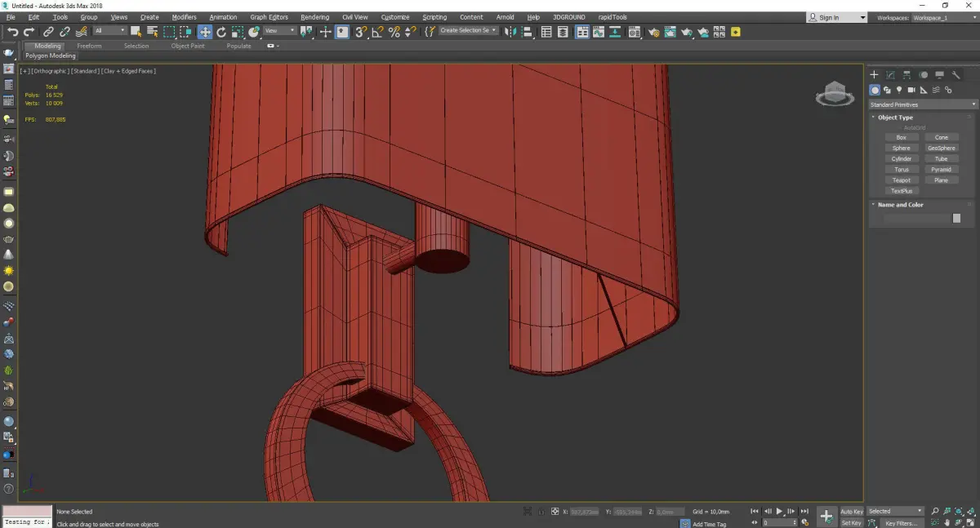
Task: Toggle the selection lock icon
Action: pos(540,512)
